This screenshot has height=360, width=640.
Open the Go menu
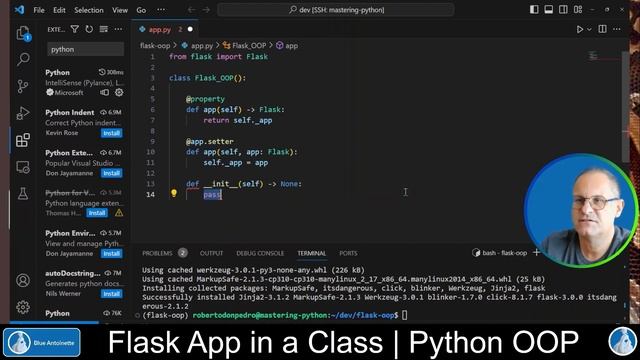pos(141,10)
